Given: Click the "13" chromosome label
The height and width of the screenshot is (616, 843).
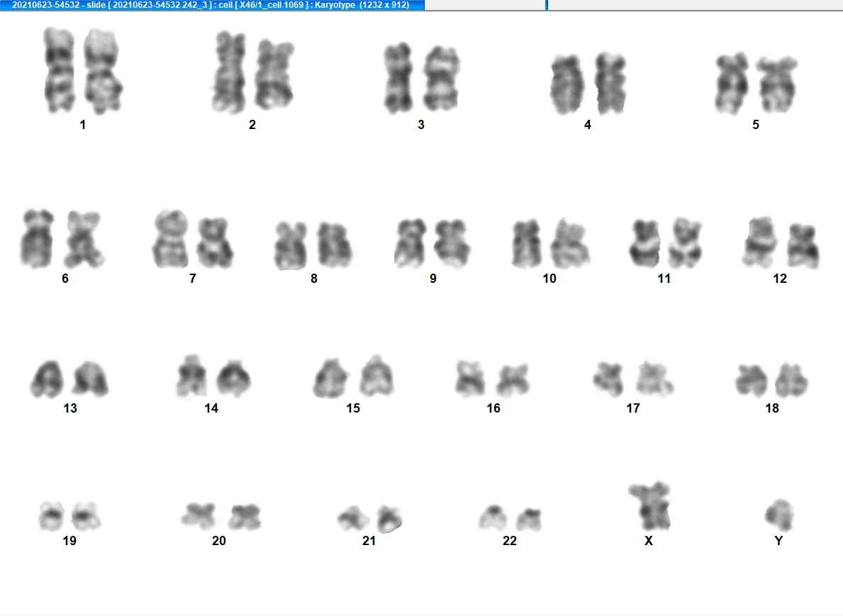Looking at the screenshot, I should tap(70, 408).
